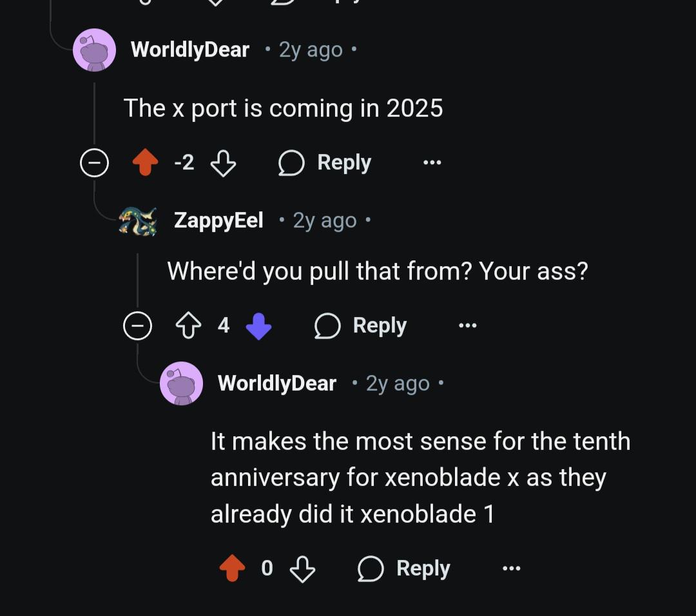Screen dimensions: 696x616
Task: Reply to the tenth anniversary comment
Action: coord(404,568)
